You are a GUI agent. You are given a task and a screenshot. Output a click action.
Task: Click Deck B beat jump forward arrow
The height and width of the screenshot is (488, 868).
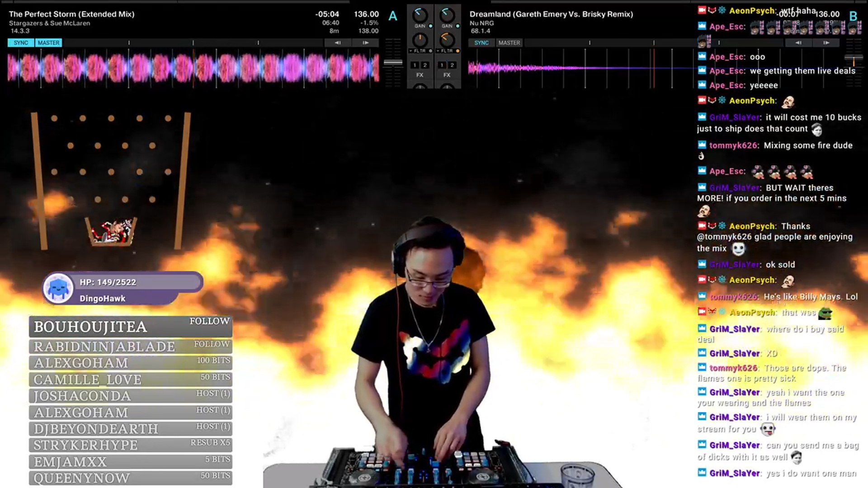tap(826, 42)
